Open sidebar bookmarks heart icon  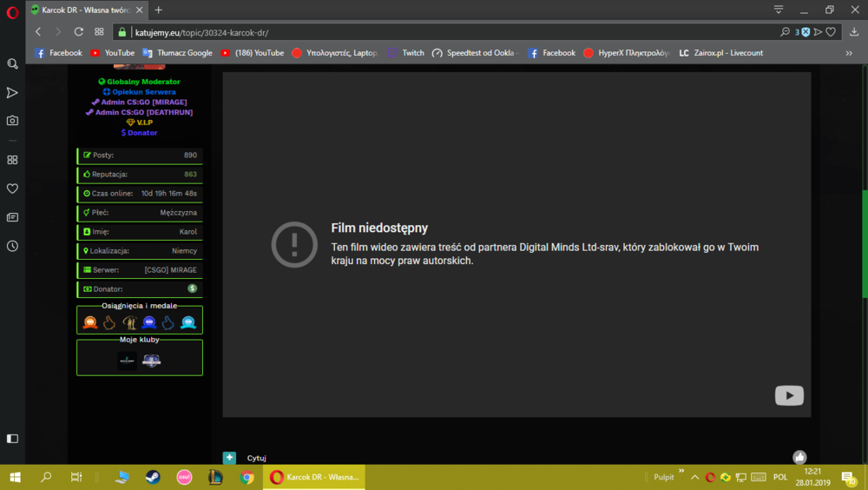12,189
